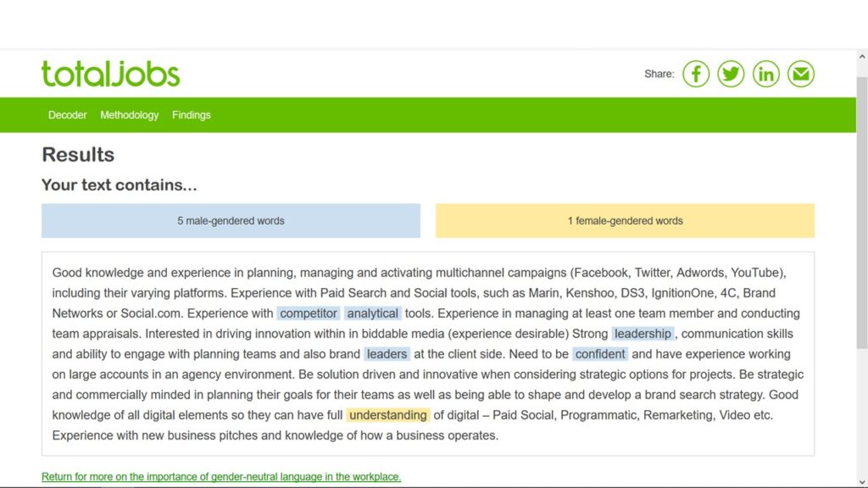
Task: Select the highlighted word 'analytical'
Action: (373, 313)
